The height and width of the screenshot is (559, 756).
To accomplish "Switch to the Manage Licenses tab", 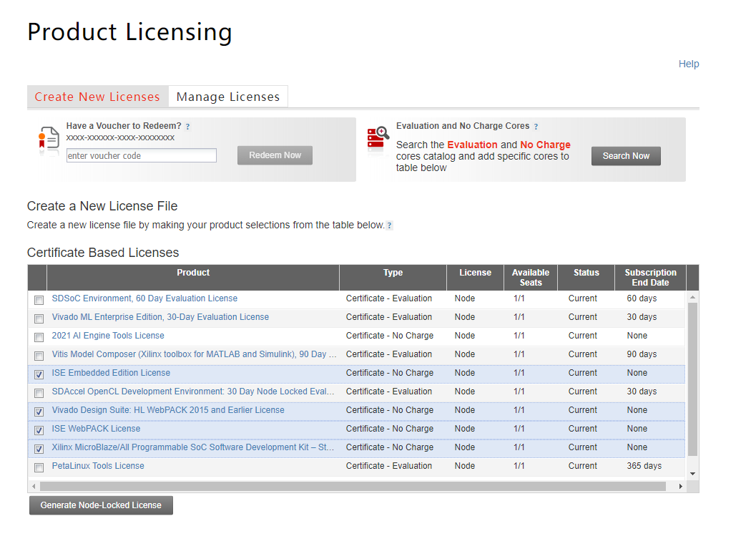I will (227, 96).
